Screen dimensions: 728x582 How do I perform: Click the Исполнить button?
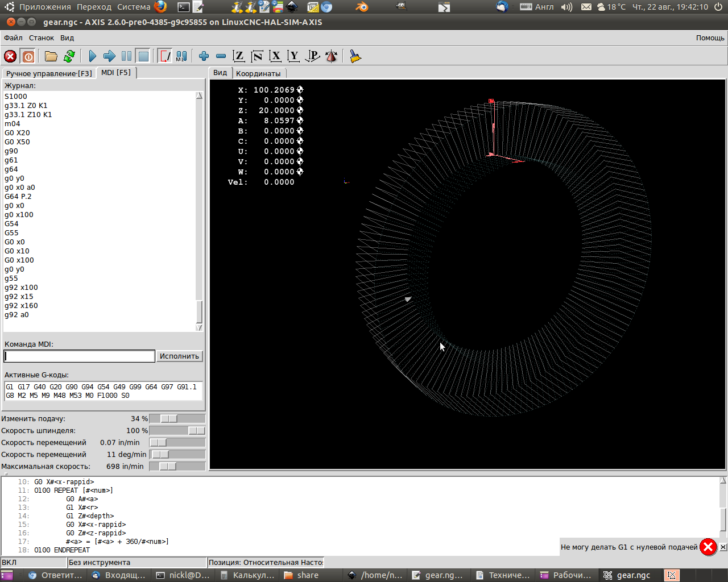[179, 356]
